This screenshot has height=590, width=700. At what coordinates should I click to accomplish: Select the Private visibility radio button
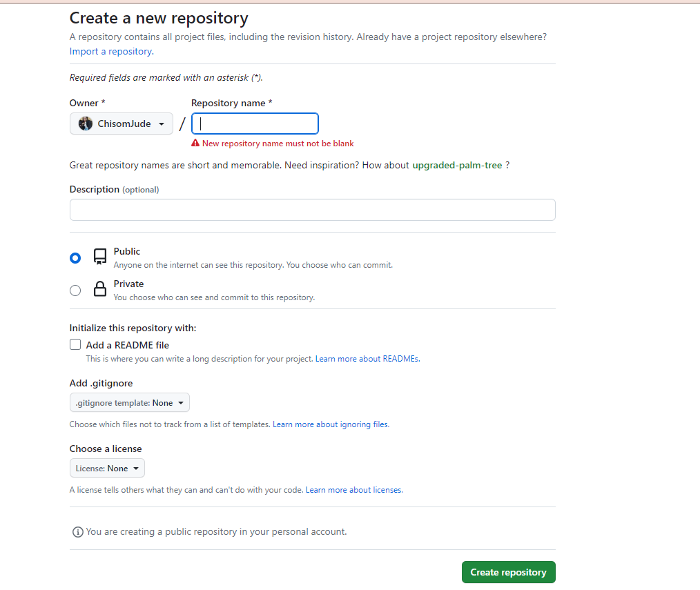[75, 291]
